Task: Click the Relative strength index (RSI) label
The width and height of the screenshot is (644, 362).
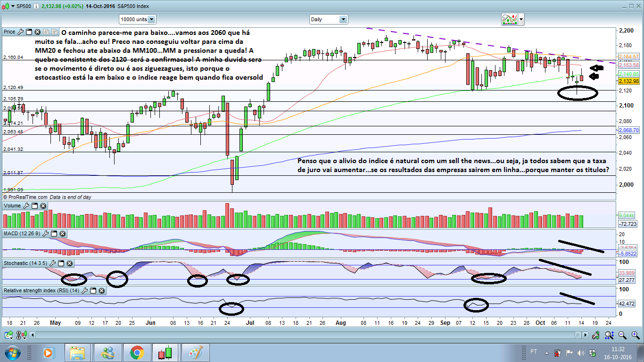Action: click(42, 291)
